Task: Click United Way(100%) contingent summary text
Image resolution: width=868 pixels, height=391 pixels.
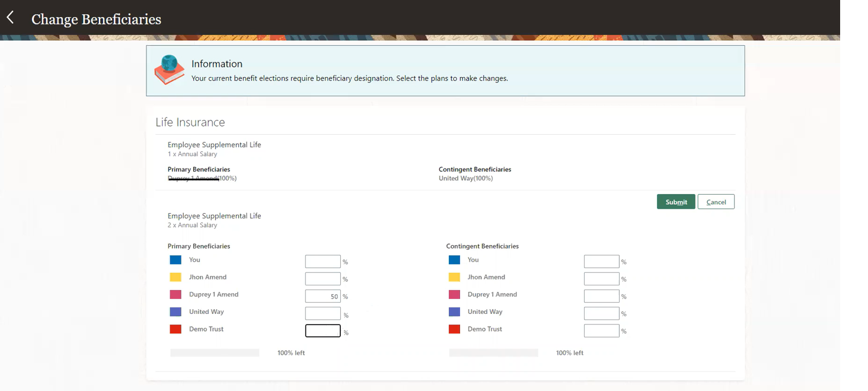Action: (466, 178)
